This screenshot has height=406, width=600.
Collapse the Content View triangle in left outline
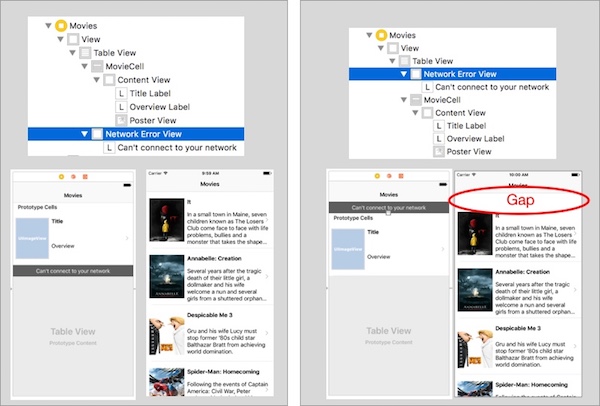pos(96,80)
